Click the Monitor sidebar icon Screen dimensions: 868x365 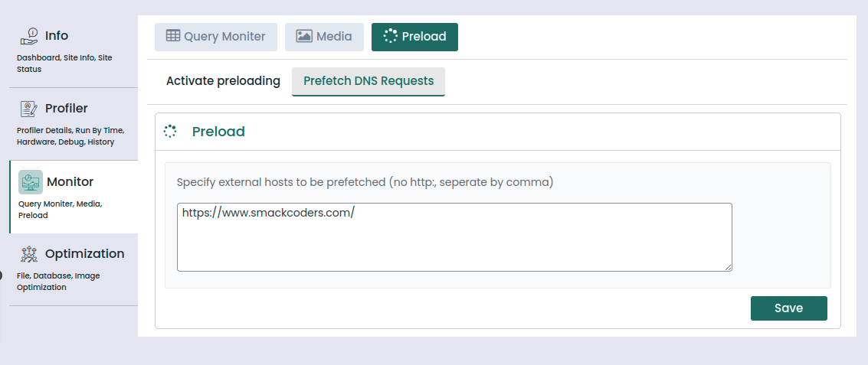pyautogui.click(x=31, y=182)
